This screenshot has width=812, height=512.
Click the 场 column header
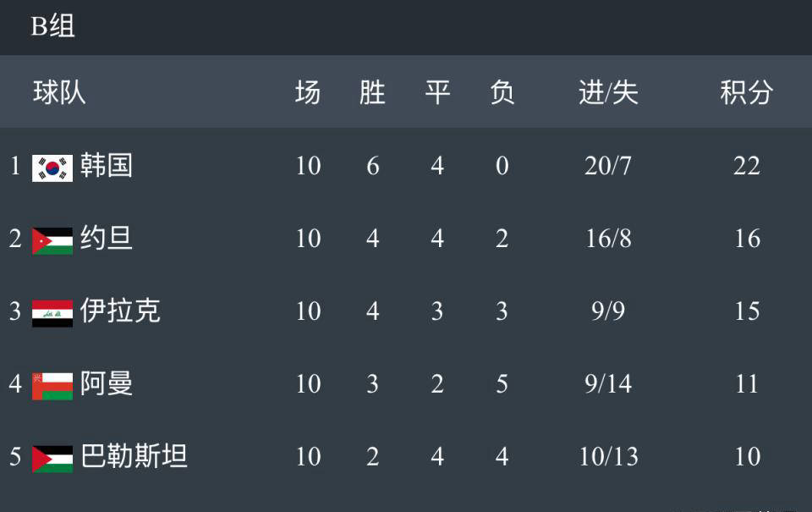(308, 91)
